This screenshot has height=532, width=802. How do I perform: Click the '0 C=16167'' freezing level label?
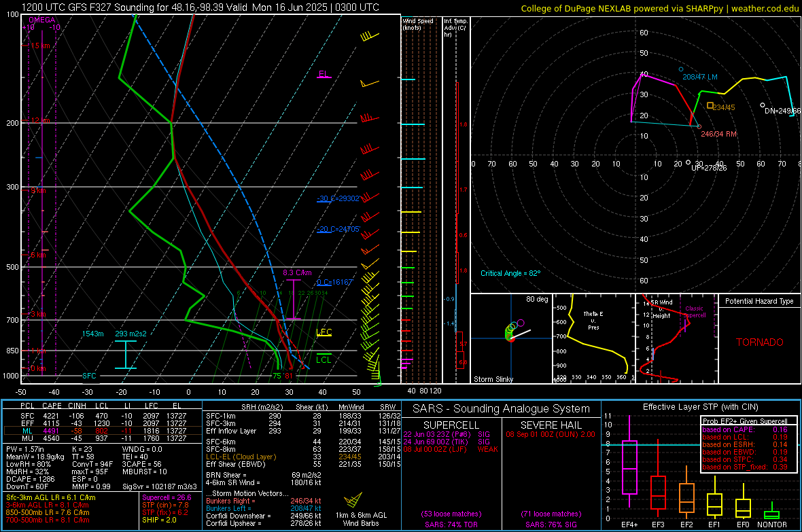pos(335,283)
